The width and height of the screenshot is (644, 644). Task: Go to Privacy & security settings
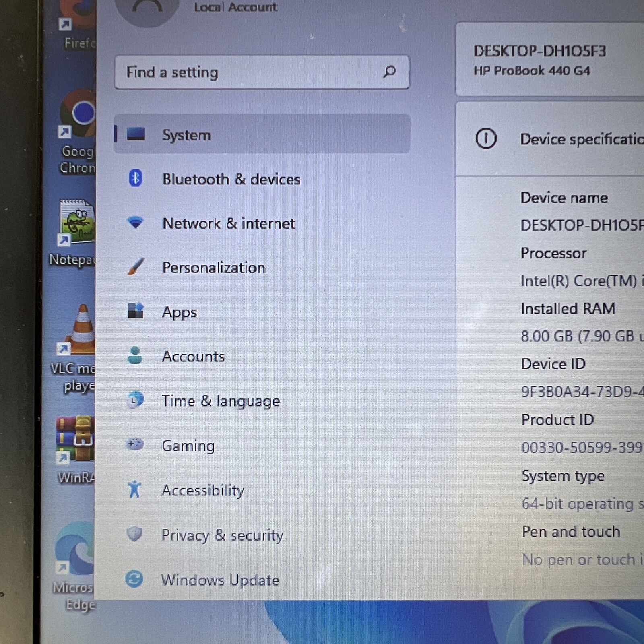[x=262, y=535]
